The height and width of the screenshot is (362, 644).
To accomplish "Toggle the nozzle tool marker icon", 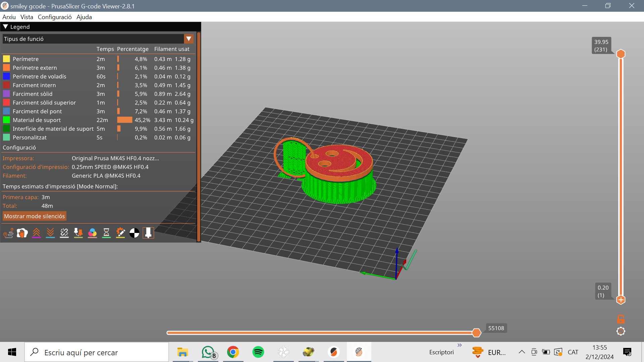I will [x=148, y=233].
